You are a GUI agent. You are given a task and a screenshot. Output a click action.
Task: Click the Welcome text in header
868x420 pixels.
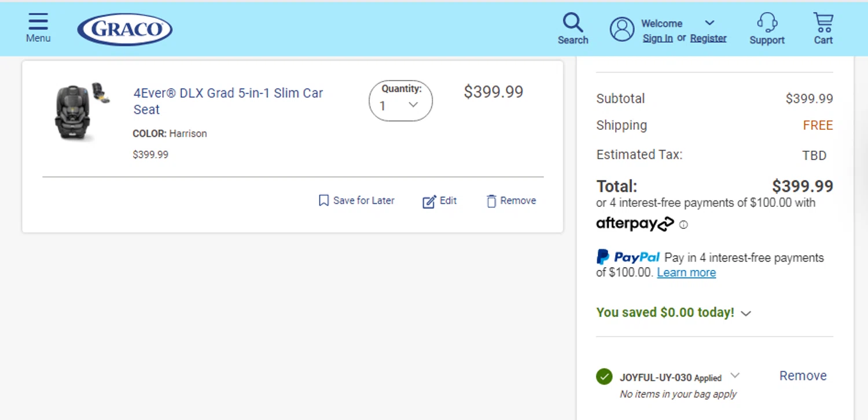pos(661,24)
